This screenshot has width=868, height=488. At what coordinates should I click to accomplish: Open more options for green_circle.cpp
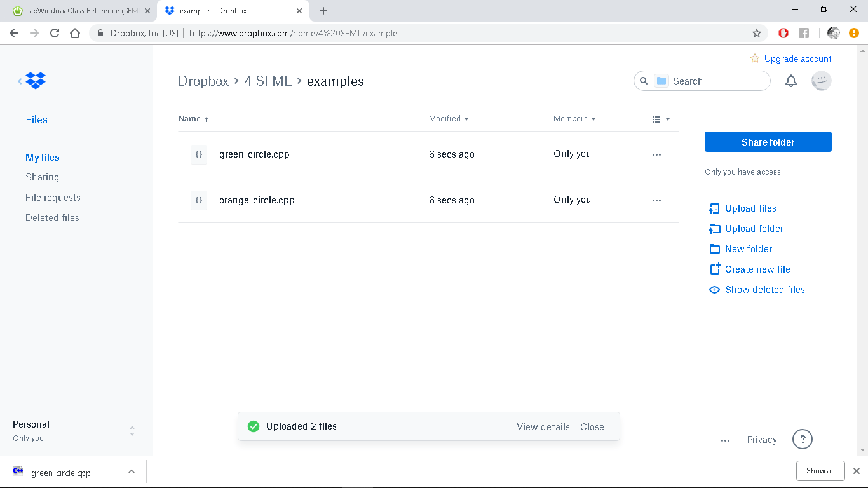656,154
